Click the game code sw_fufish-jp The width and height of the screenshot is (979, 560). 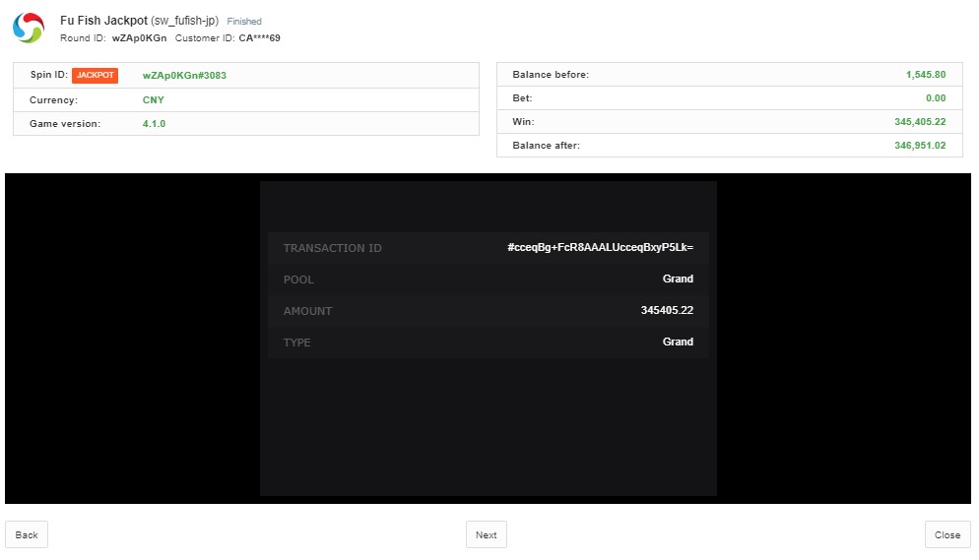click(x=185, y=21)
